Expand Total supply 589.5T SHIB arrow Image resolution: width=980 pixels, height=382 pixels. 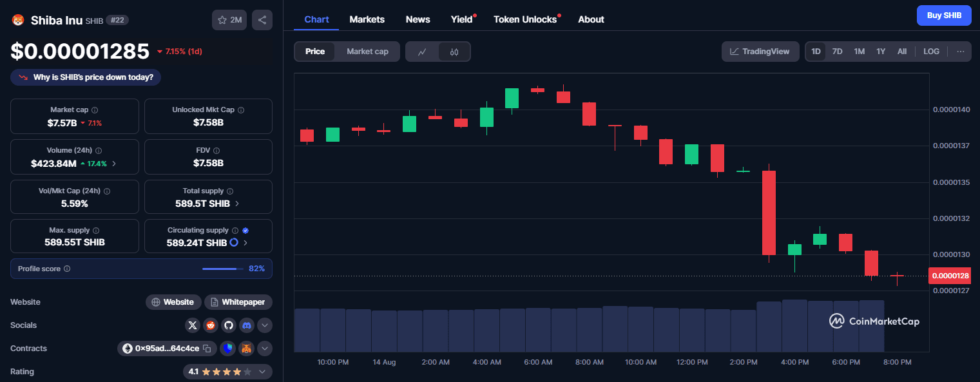(236, 204)
